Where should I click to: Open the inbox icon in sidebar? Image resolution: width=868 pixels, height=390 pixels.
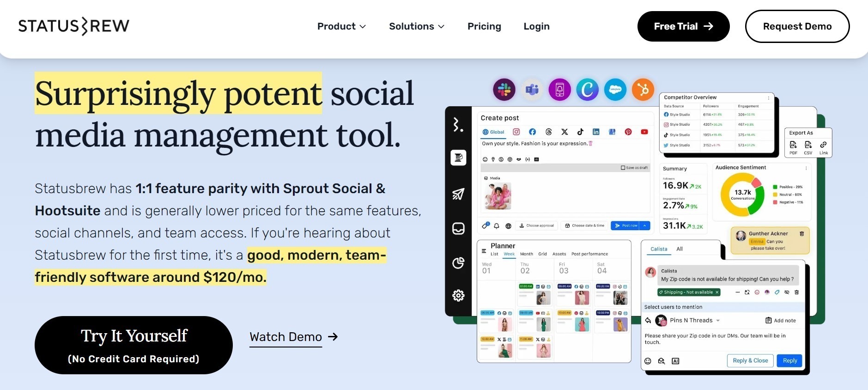click(458, 229)
